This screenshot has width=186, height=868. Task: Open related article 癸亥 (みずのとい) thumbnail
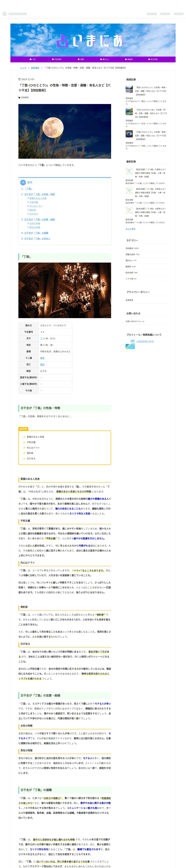pos(129,89)
